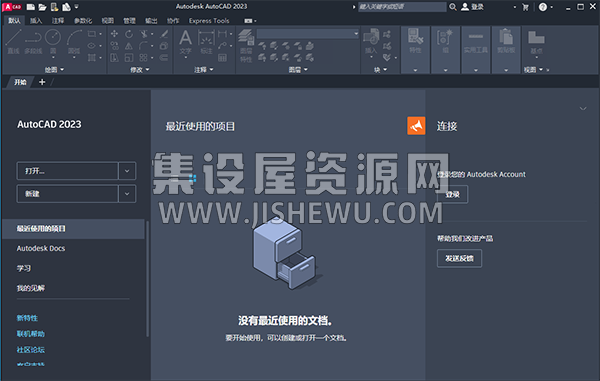Click the Insert block (插入) icon
Viewport: 600px width, 381px height.
click(x=371, y=42)
